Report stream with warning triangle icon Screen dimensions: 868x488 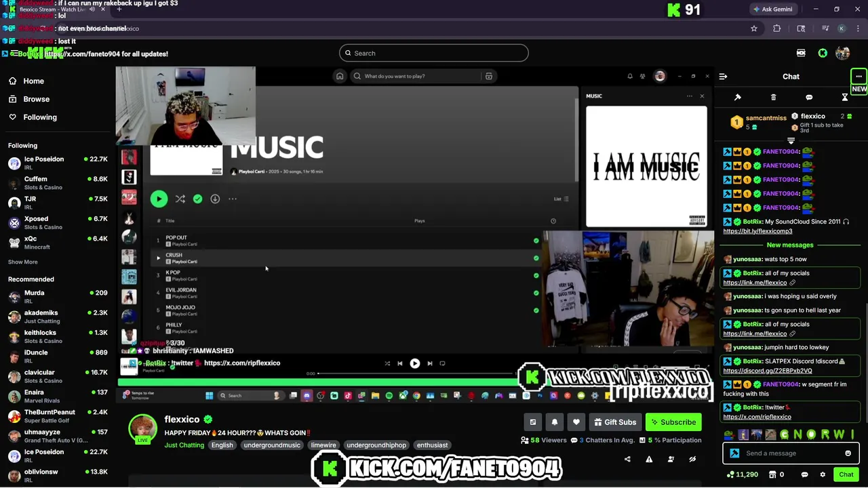[649, 459]
